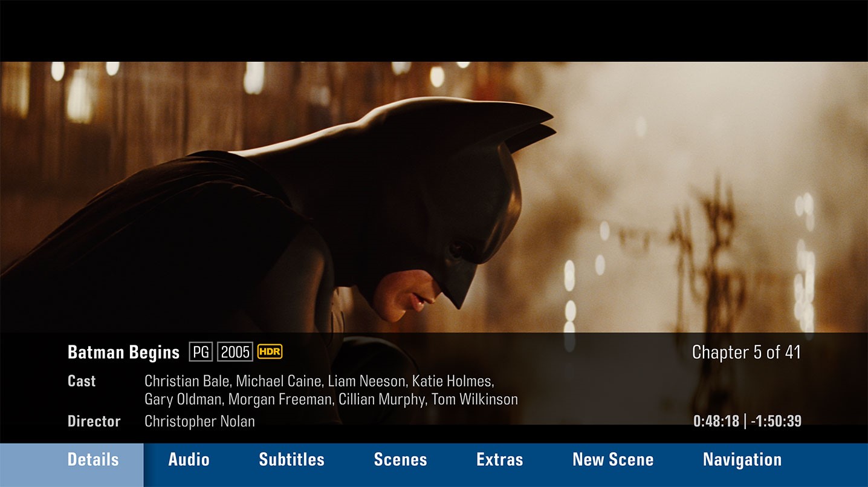868x487 pixels.
Task: Click cast name Gary Oldman
Action: pos(184,400)
